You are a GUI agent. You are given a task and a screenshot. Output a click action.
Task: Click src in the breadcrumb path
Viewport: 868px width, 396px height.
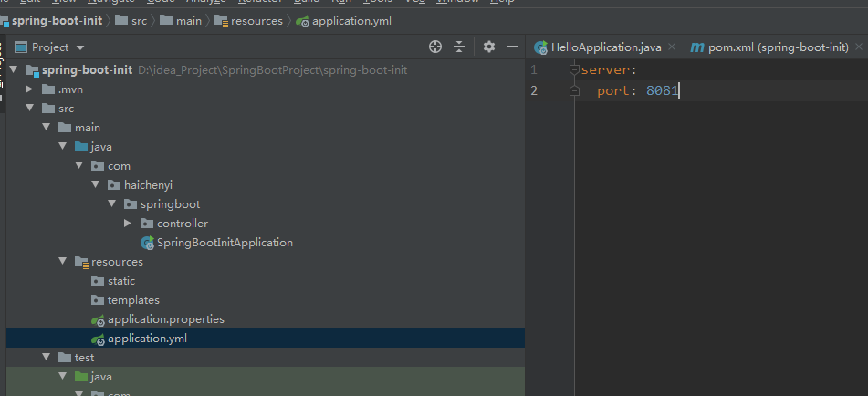point(140,21)
